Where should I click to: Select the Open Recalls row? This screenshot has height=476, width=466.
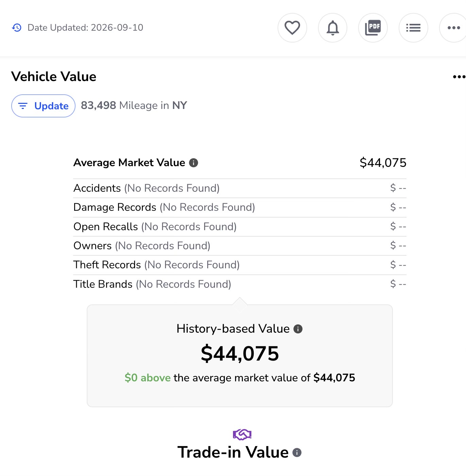pos(240,227)
